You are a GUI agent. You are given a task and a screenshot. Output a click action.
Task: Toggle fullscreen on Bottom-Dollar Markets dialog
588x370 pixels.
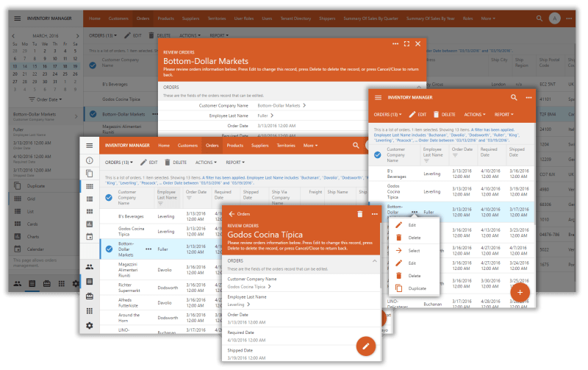point(406,44)
